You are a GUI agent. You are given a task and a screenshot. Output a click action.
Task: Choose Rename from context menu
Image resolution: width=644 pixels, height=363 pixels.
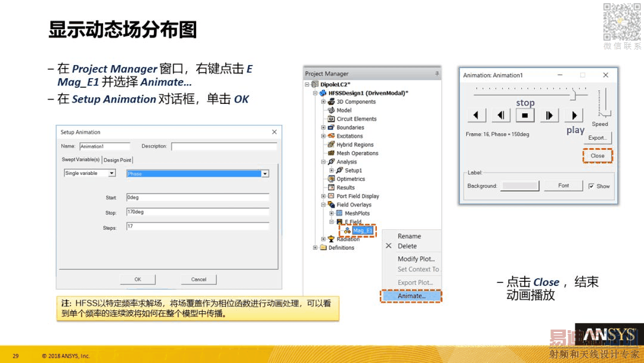pos(409,236)
